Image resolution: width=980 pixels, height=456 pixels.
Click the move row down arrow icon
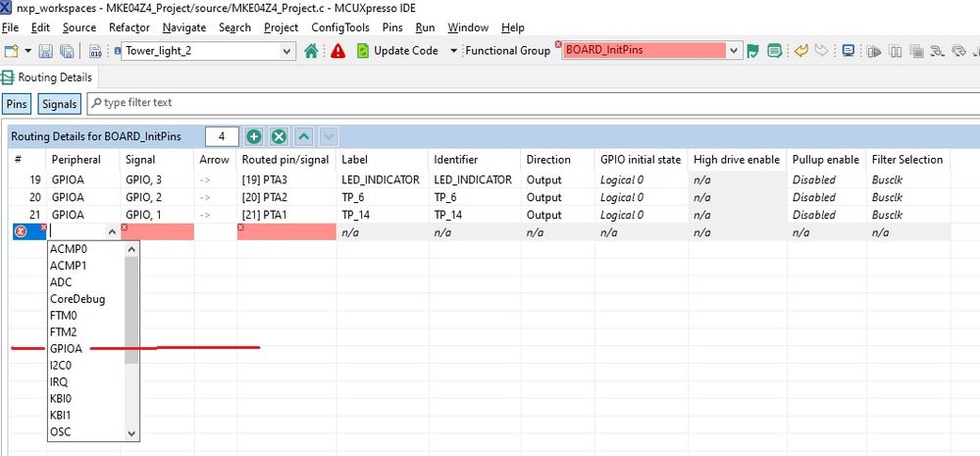(x=330, y=136)
